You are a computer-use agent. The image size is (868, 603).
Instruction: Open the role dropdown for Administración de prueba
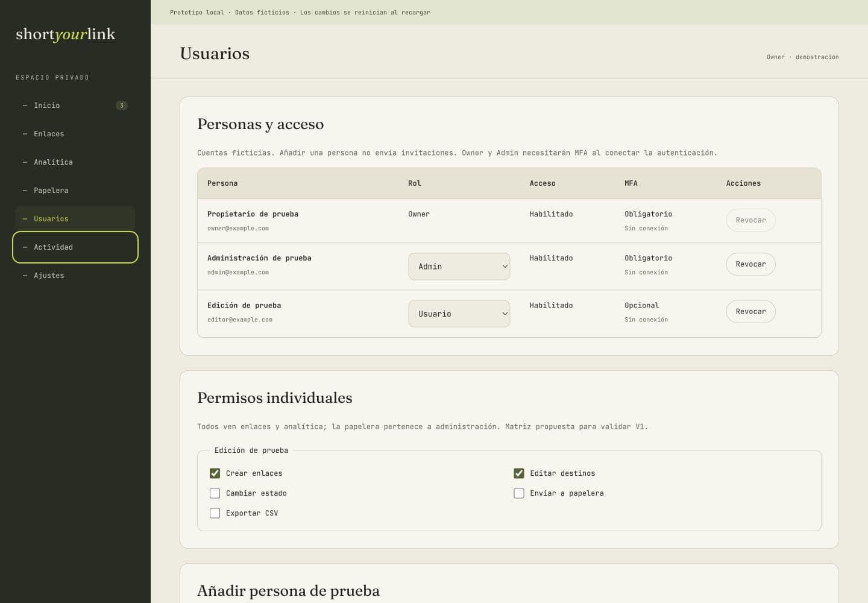(x=459, y=267)
